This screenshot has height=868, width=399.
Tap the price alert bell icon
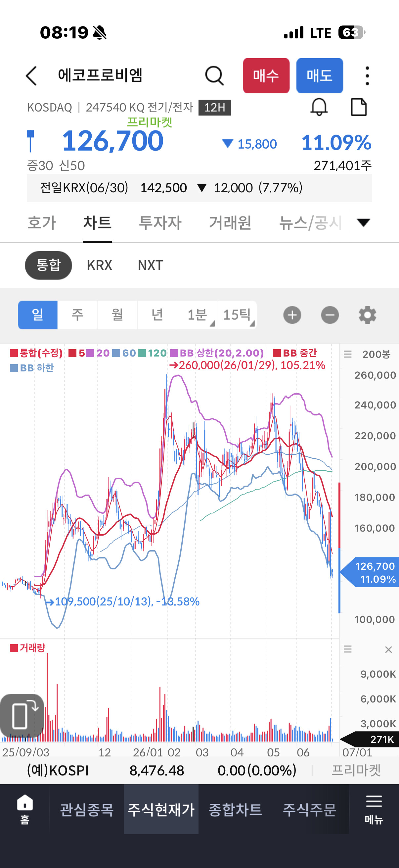319,107
